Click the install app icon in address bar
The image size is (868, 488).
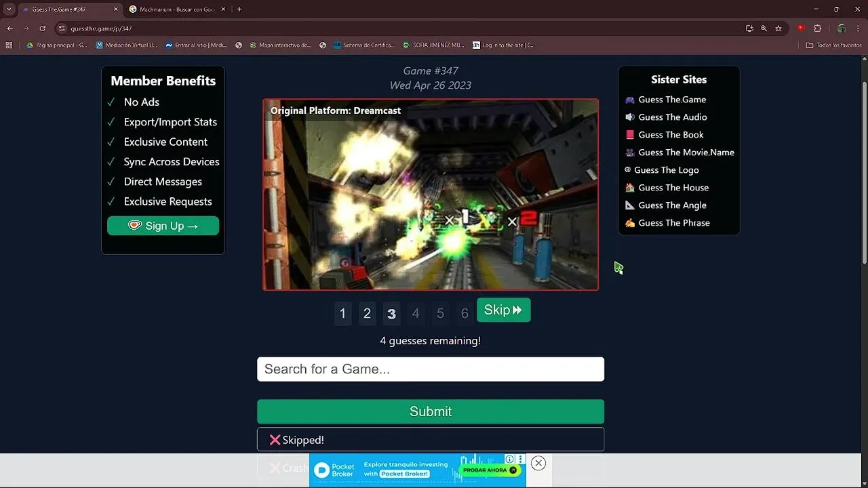(x=749, y=28)
